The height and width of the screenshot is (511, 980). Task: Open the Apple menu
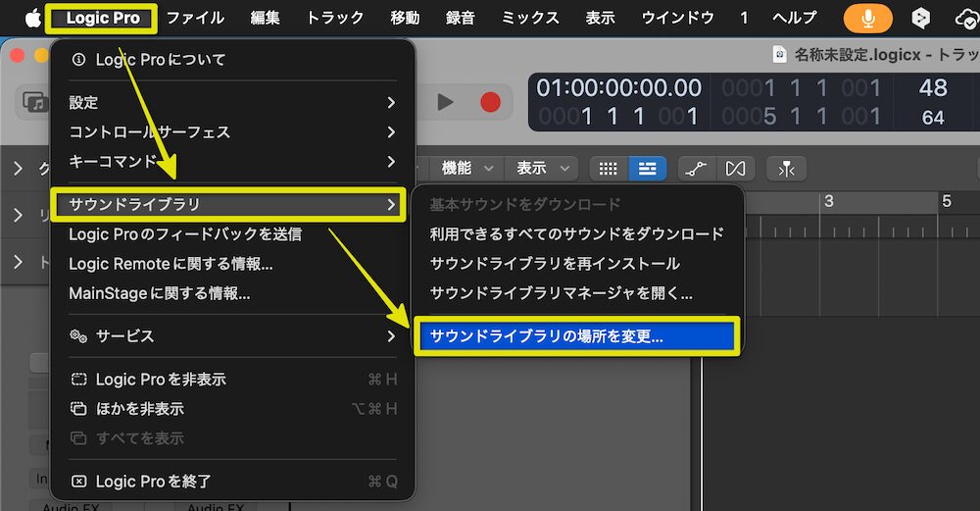[x=32, y=18]
